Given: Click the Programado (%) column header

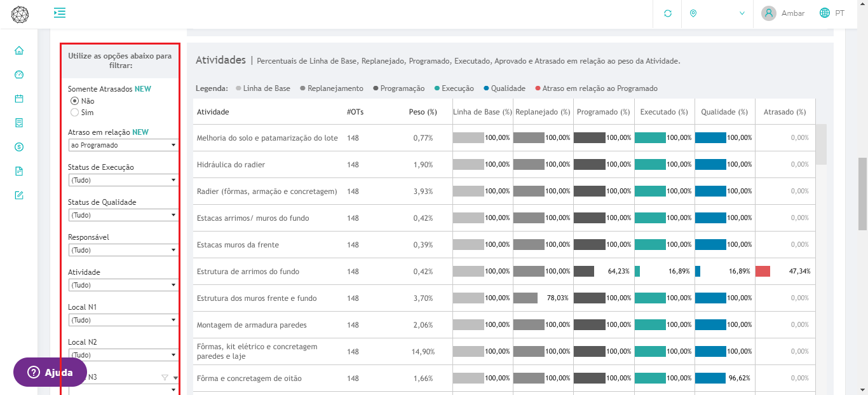Looking at the screenshot, I should (x=603, y=112).
